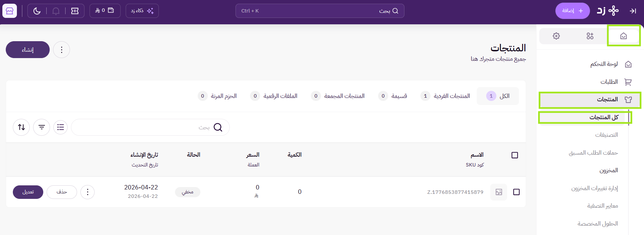Select الحزم المرنة tab
This screenshot has height=235, width=644.
(217, 96)
